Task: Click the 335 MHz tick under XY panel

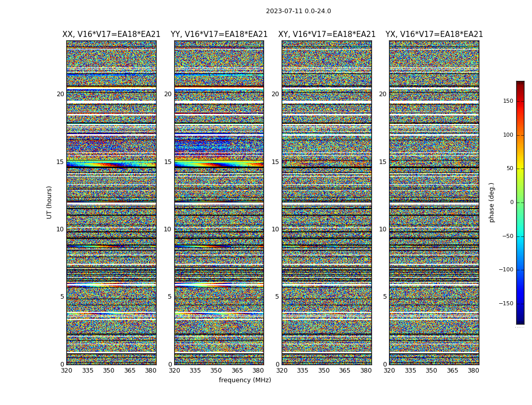Action: click(x=302, y=371)
